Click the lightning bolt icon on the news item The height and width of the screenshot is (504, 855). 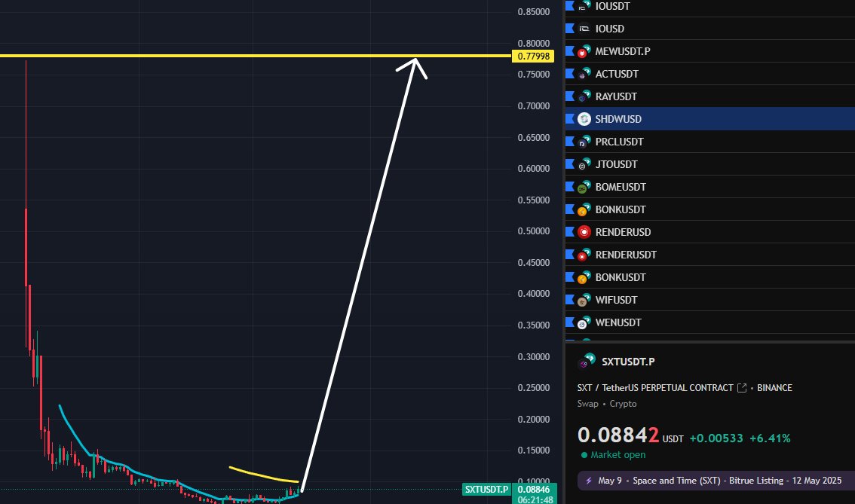click(589, 481)
